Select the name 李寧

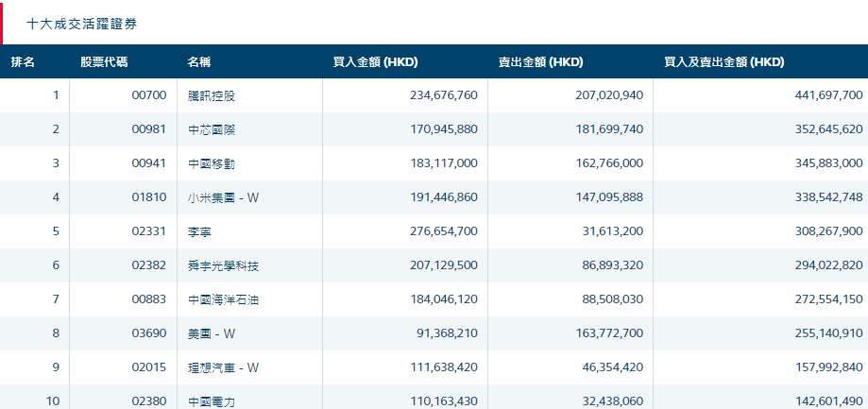click(x=199, y=231)
